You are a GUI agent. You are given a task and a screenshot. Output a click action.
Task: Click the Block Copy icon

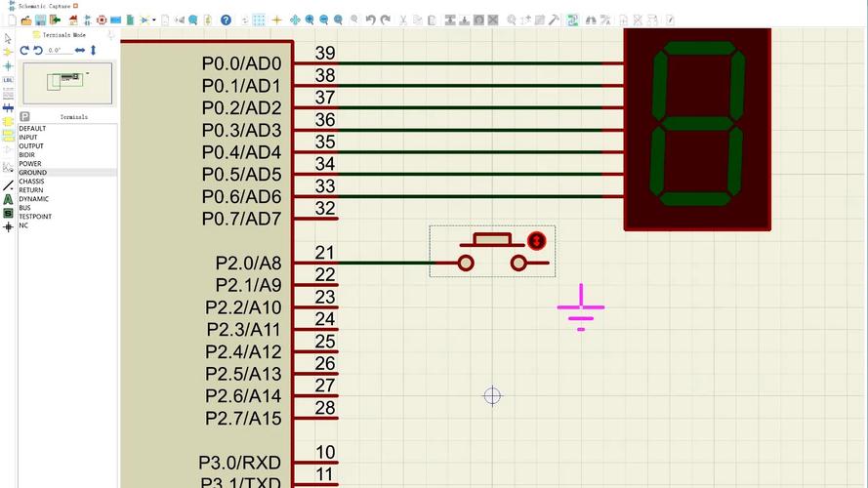(450, 20)
